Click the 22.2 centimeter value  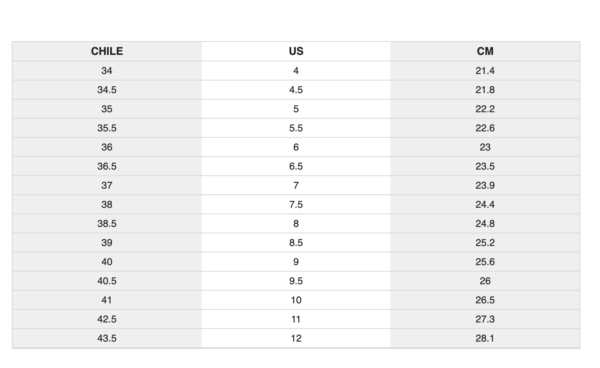click(485, 109)
